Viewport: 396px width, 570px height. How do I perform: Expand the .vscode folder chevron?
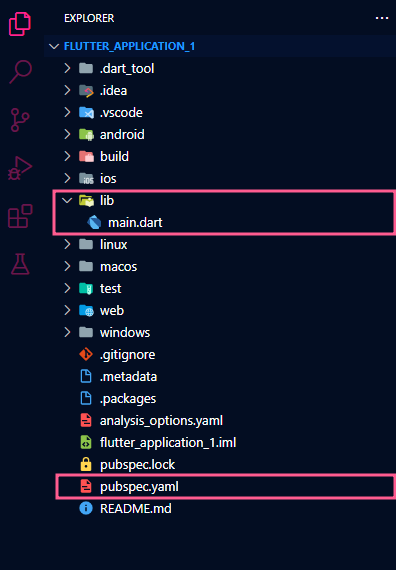click(x=67, y=112)
